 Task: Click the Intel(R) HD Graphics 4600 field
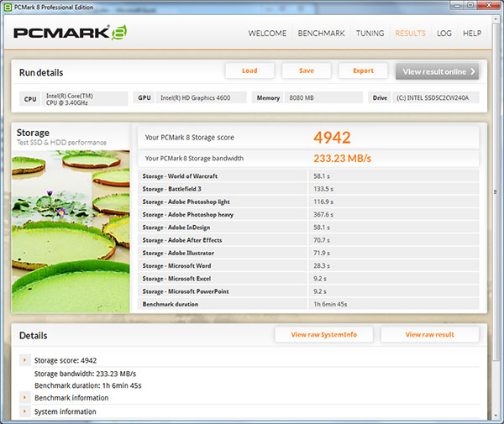[x=202, y=97]
